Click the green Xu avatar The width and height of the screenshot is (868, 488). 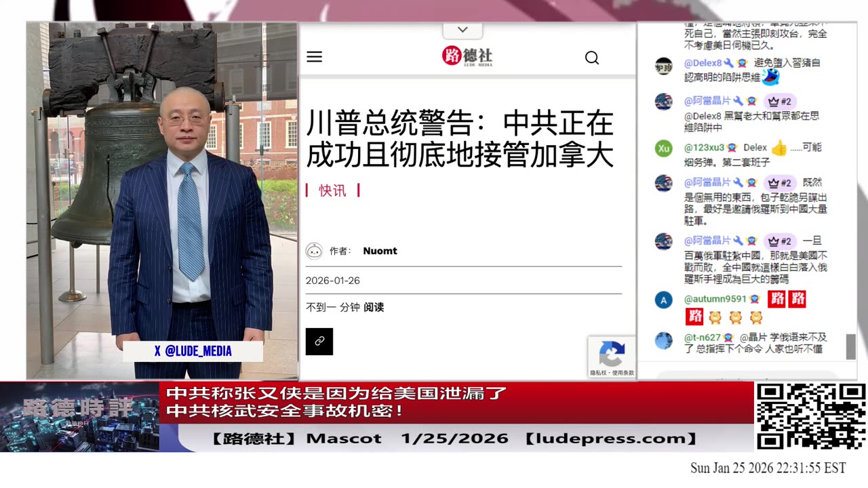click(664, 148)
